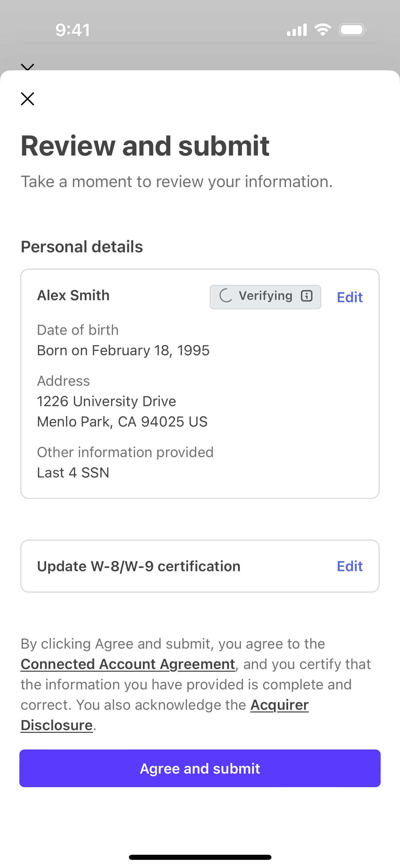Tap the Verifying status label text

[x=265, y=296]
